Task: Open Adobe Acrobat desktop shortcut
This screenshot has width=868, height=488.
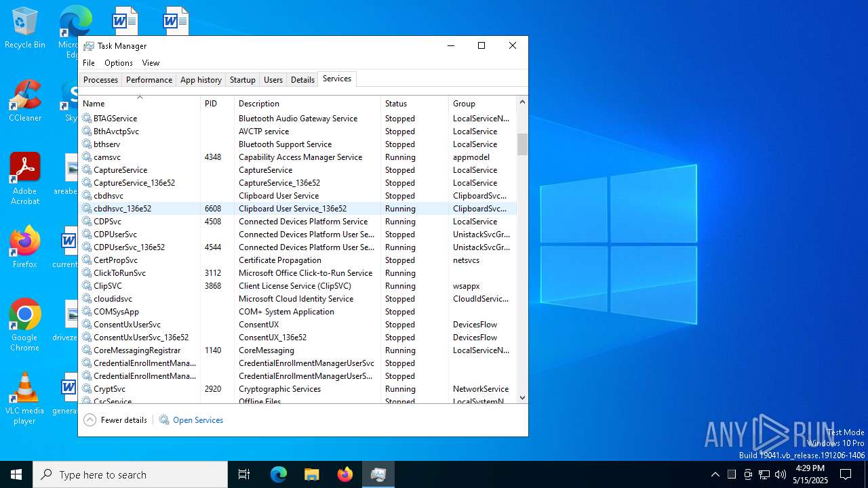Action: 25,180
